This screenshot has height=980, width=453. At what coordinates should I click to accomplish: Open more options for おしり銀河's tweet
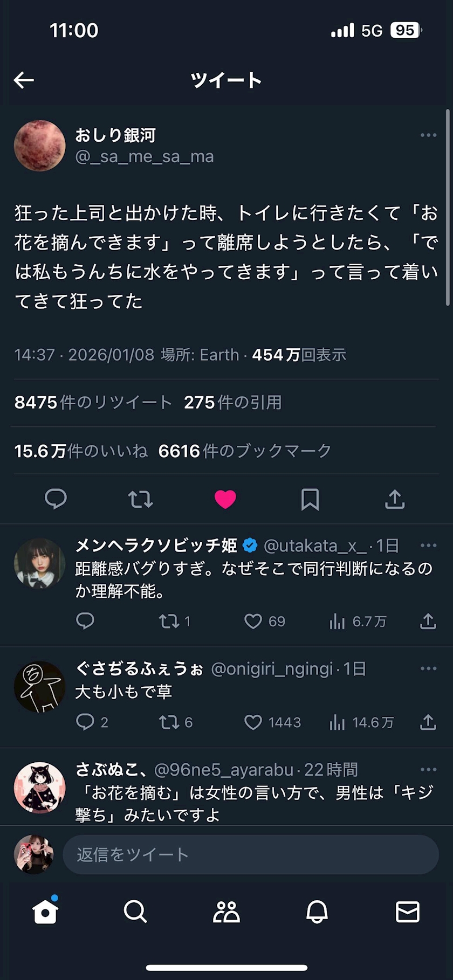coord(428,135)
